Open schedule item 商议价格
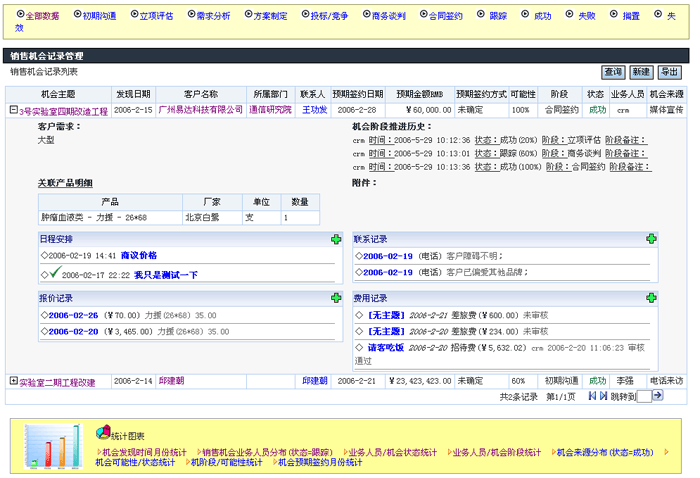The height and width of the screenshot is (478, 700). (x=139, y=255)
